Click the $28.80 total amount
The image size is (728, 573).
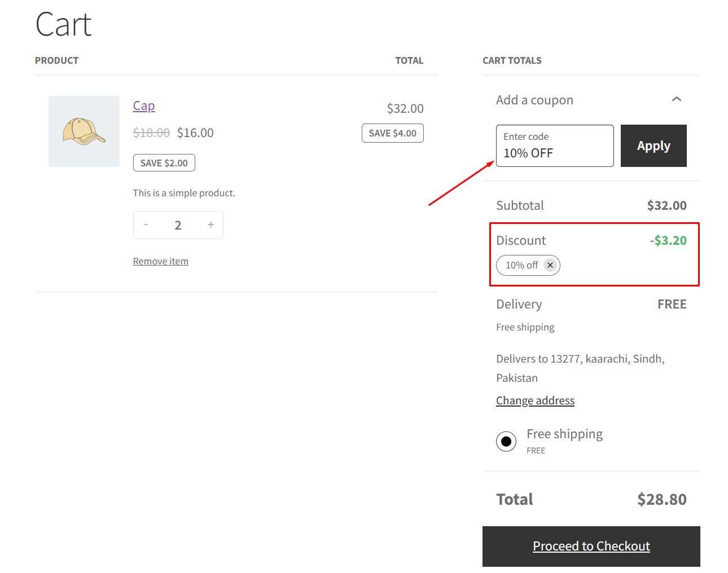point(661,499)
